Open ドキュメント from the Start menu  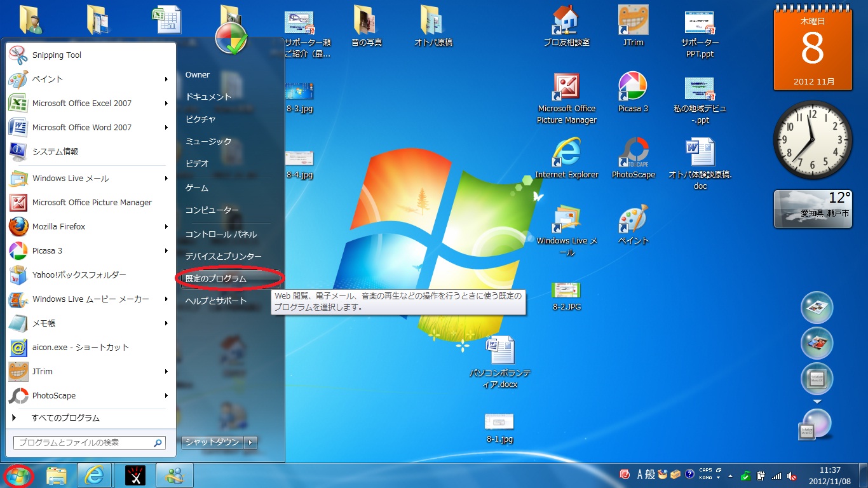229,97
